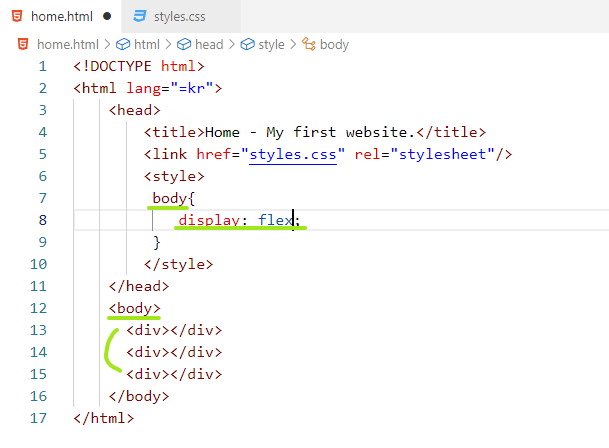609x448 pixels.
Task: Click line number 17 in the gutter
Action: pyautogui.click(x=38, y=418)
